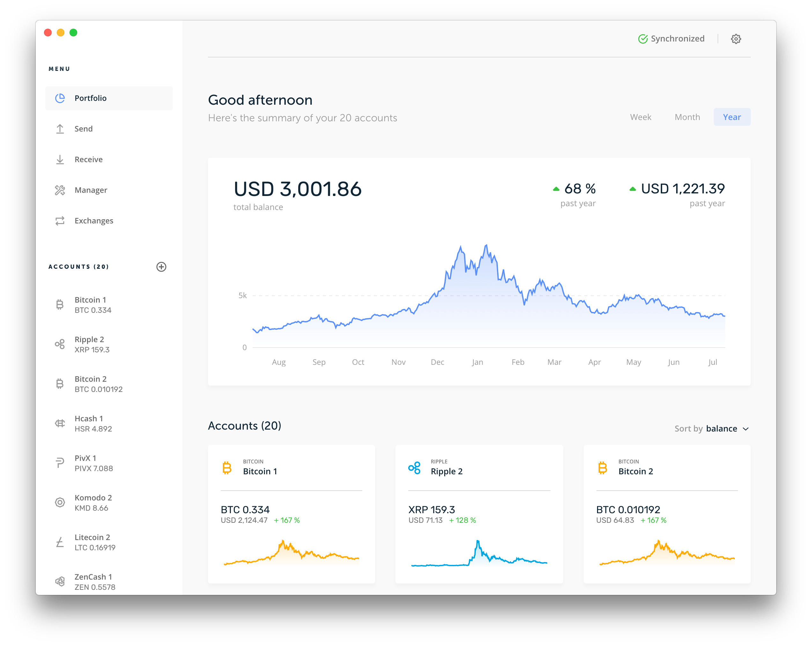This screenshot has width=812, height=646.
Task: Switch to the Week view
Action: [641, 117]
